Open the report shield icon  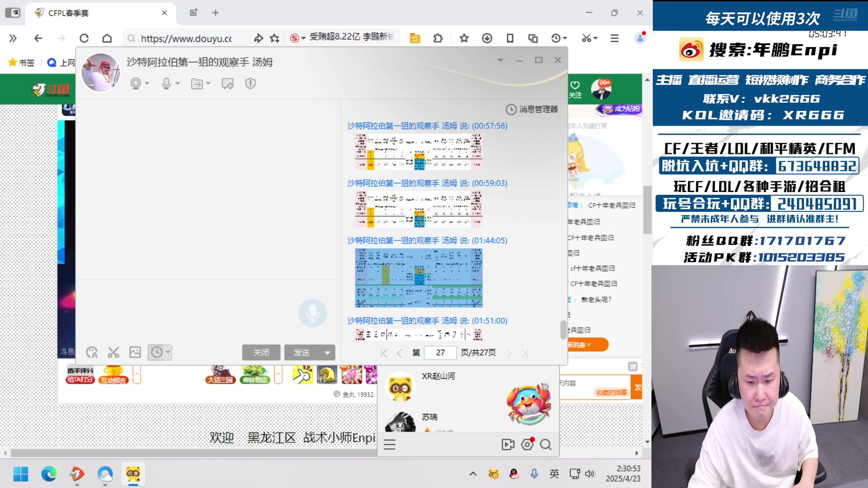point(250,84)
